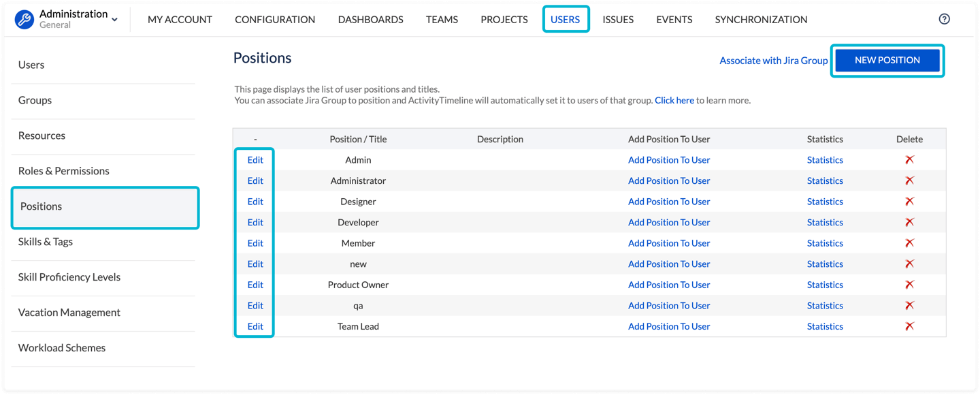This screenshot has width=980, height=395.
Task: Delete the Admin position via red X
Action: click(909, 159)
